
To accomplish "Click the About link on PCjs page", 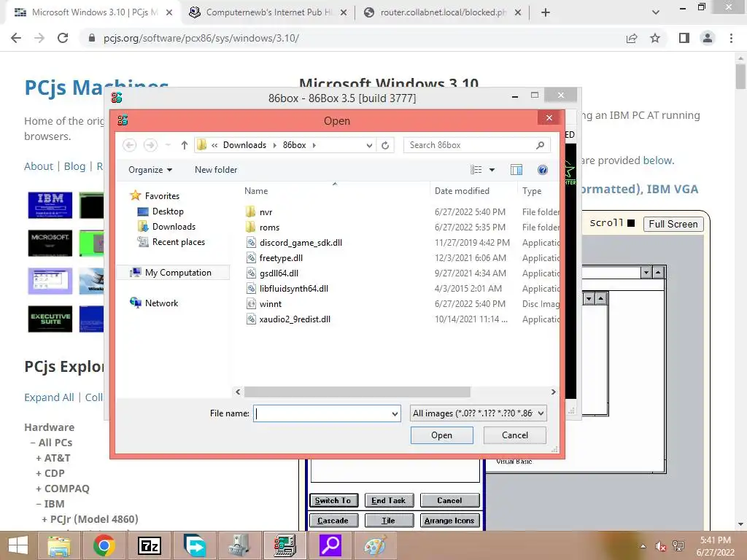I will [x=39, y=166].
